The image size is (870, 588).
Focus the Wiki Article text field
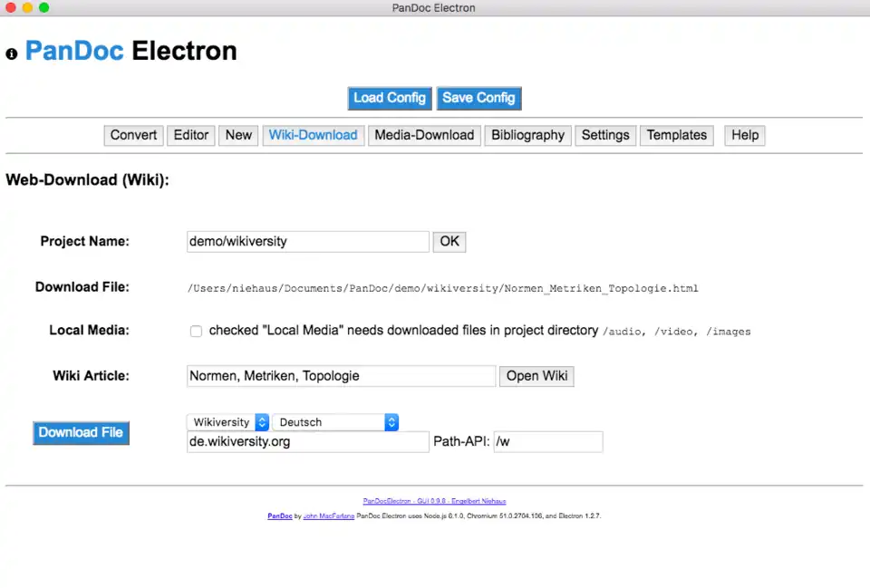341,376
